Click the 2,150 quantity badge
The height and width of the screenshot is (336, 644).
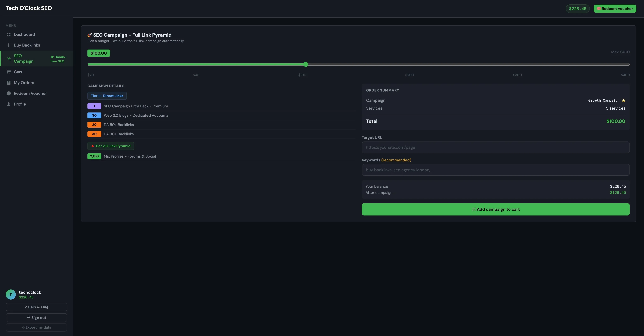94,156
